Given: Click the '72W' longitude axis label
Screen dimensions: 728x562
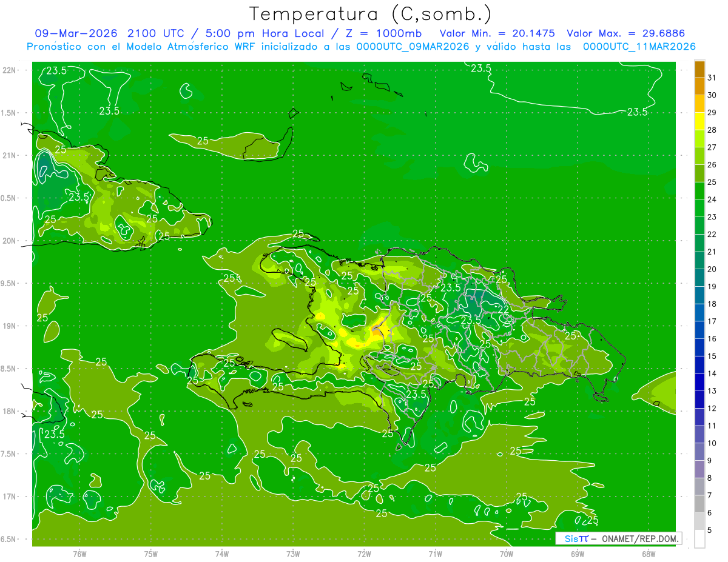Looking at the screenshot, I should (364, 554).
